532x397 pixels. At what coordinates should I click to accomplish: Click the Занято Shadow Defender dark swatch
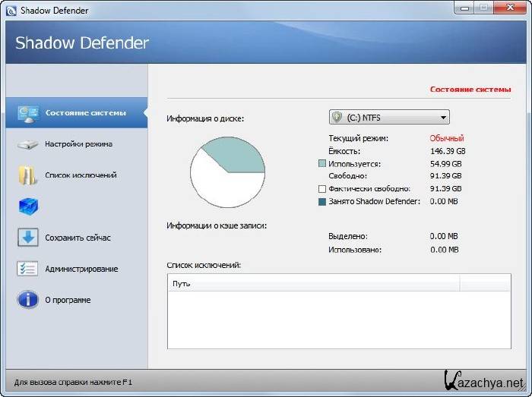[x=322, y=201]
